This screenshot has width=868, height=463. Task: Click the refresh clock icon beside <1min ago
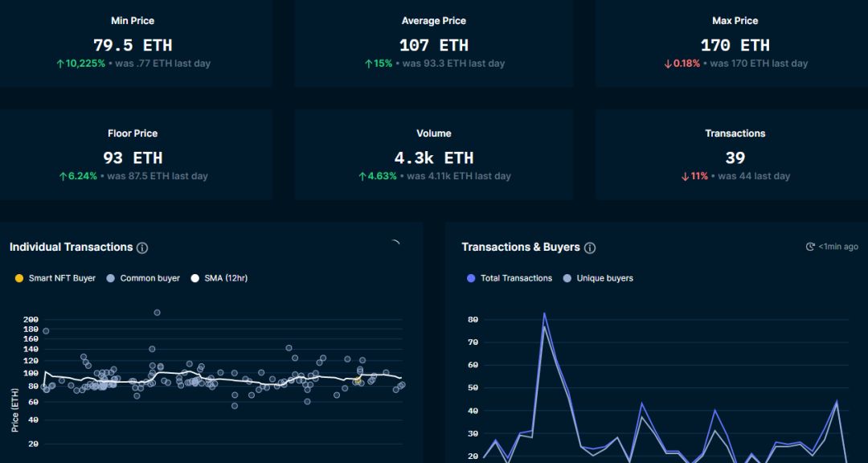coord(810,247)
